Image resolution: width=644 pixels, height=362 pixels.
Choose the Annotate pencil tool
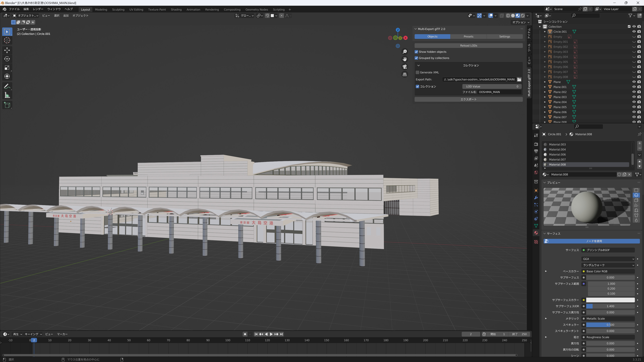7,86
